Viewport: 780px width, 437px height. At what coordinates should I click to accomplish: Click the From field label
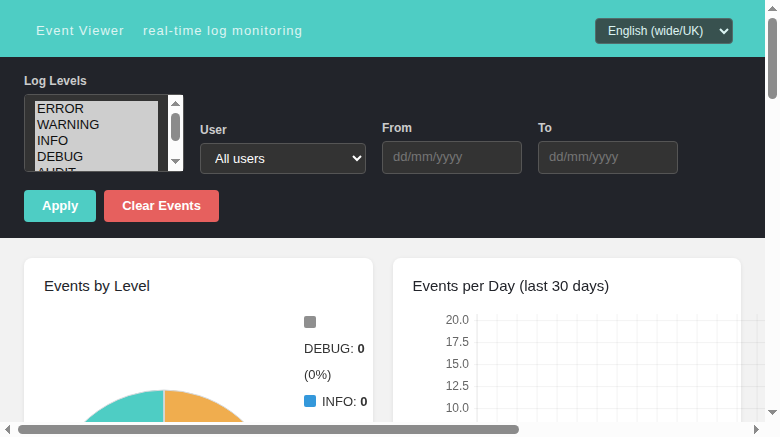pyautogui.click(x=397, y=127)
